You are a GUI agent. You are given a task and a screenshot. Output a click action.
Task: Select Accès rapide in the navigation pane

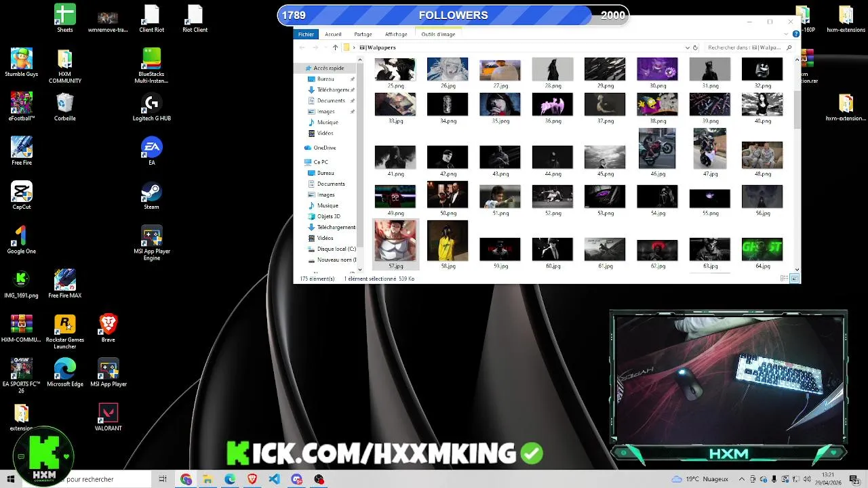coord(323,68)
